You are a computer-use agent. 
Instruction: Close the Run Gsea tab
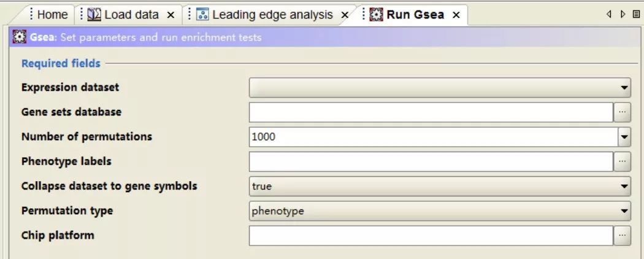click(x=456, y=15)
